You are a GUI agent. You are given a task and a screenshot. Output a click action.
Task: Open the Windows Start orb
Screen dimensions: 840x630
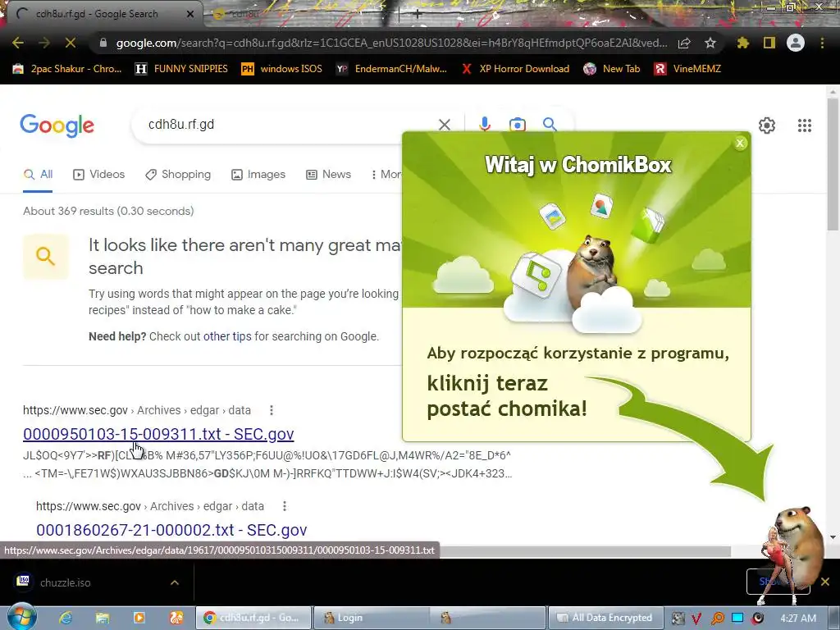click(x=22, y=617)
